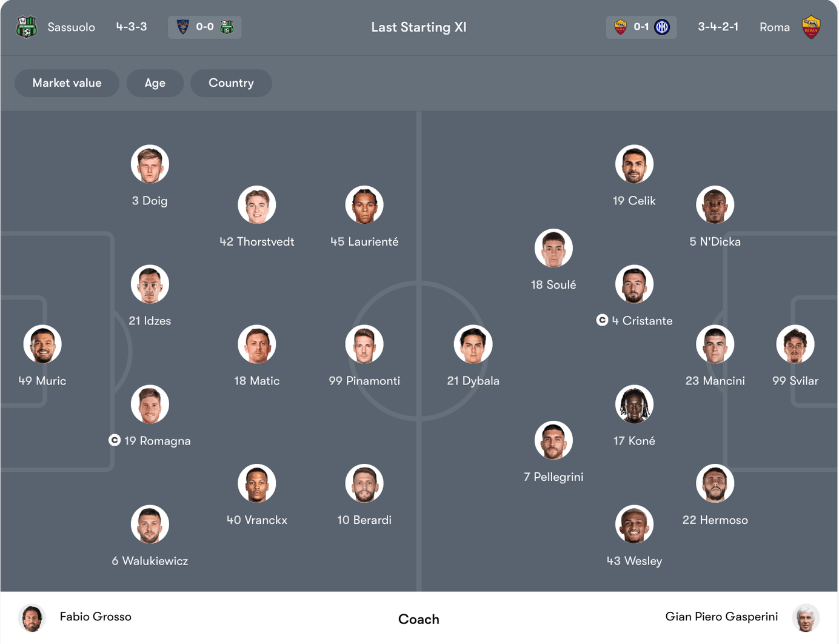Click captain badge next to Romagna
This screenshot has width=839, height=644.
click(114, 440)
